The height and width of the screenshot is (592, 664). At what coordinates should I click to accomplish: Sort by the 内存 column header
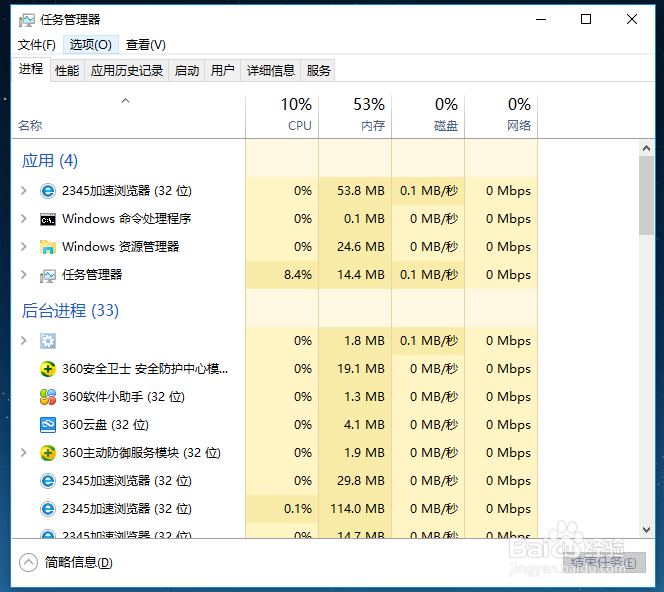(x=355, y=115)
